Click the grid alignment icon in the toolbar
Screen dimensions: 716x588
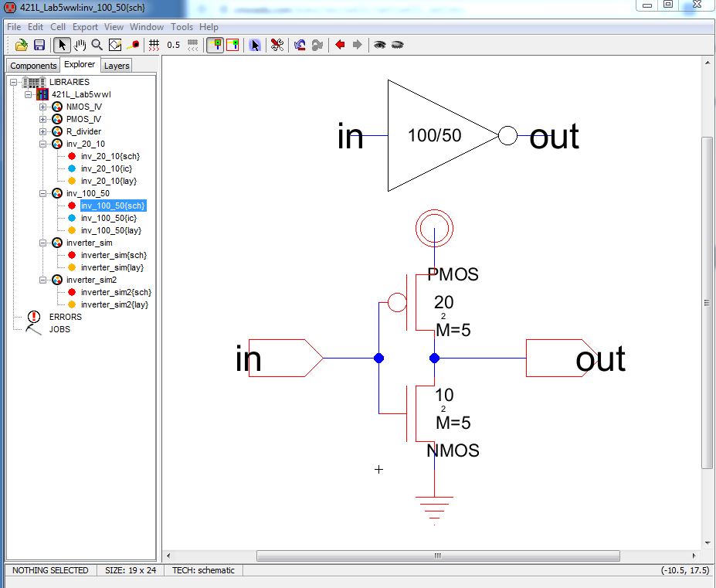tap(154, 45)
